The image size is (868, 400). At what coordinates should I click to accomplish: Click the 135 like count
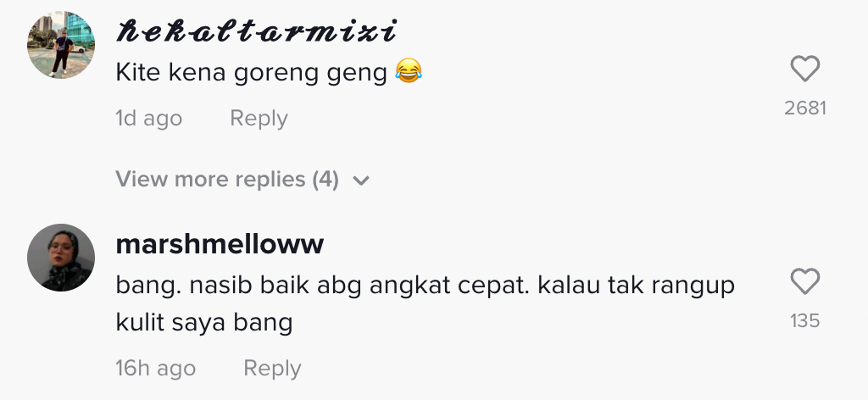[805, 321]
